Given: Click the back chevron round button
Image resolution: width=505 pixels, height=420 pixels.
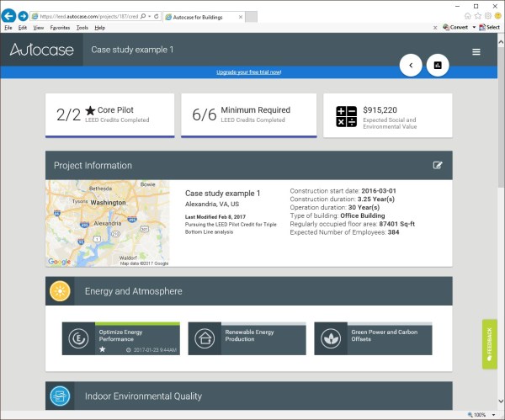Looking at the screenshot, I should pyautogui.click(x=411, y=65).
